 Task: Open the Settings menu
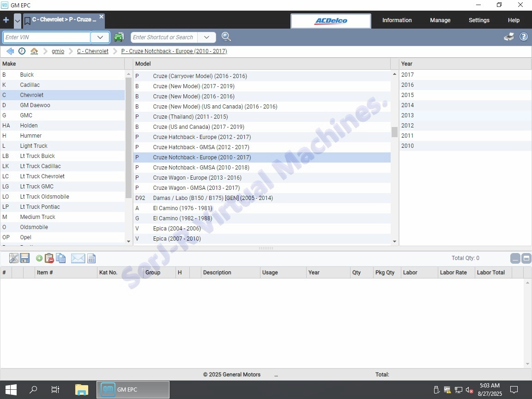pos(479,20)
